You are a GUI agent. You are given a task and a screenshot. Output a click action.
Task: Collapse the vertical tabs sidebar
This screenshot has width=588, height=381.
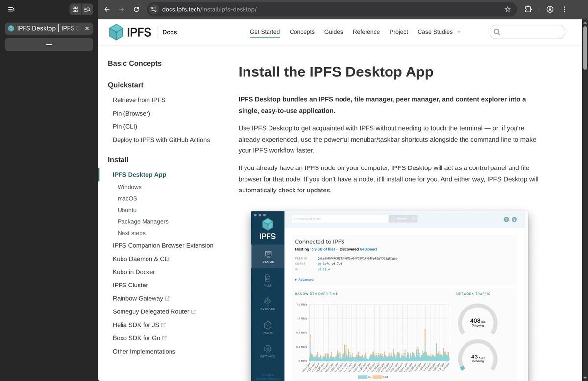coord(12,9)
